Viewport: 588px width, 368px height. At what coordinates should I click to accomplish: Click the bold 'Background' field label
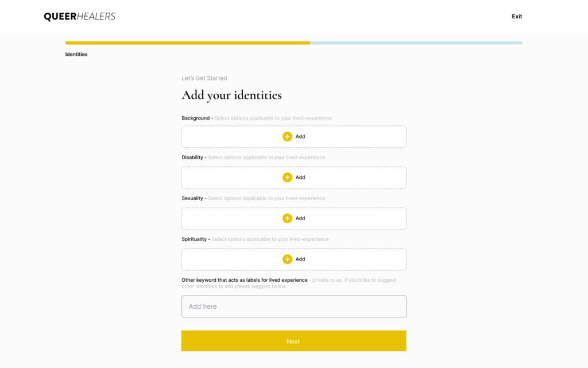195,118
